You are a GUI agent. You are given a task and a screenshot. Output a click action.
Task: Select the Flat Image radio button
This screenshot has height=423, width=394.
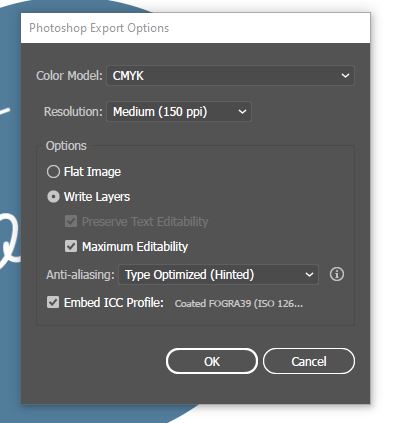point(53,172)
